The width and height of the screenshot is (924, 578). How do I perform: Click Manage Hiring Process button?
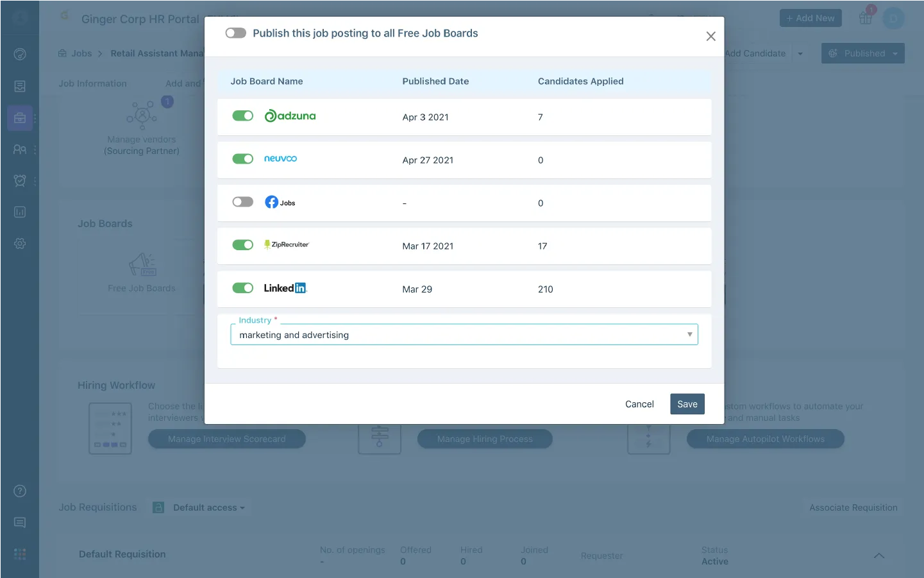coord(485,439)
